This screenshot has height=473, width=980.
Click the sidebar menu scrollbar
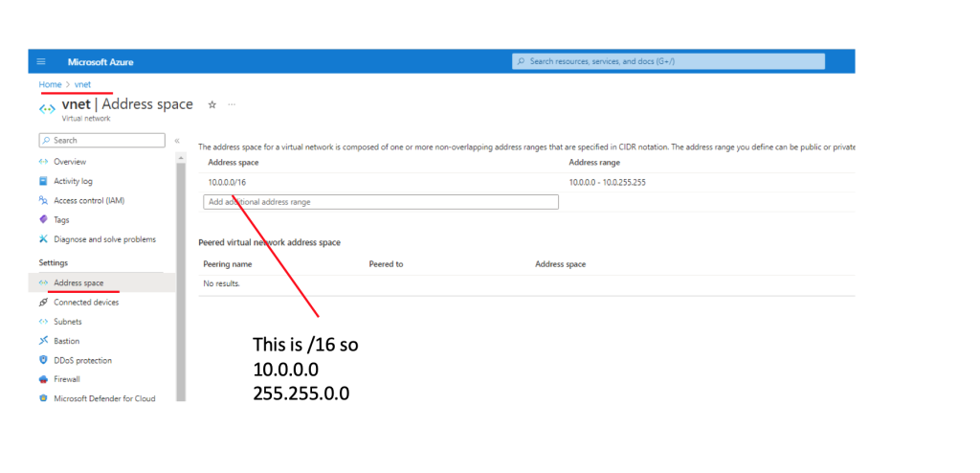(181, 278)
